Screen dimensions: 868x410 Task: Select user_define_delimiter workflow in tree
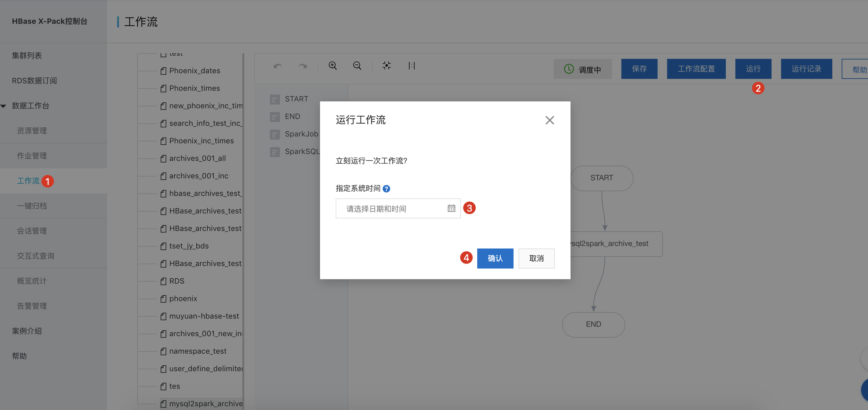206,369
